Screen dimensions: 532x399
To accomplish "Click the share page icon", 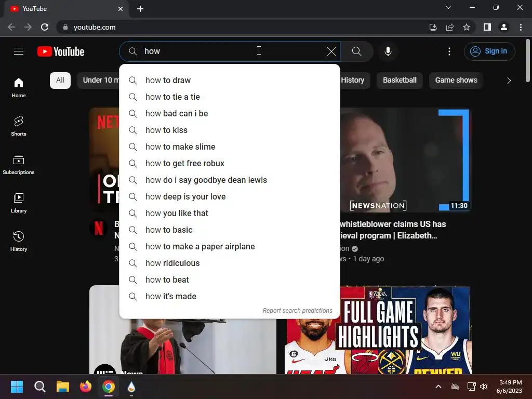I will 450,27.
